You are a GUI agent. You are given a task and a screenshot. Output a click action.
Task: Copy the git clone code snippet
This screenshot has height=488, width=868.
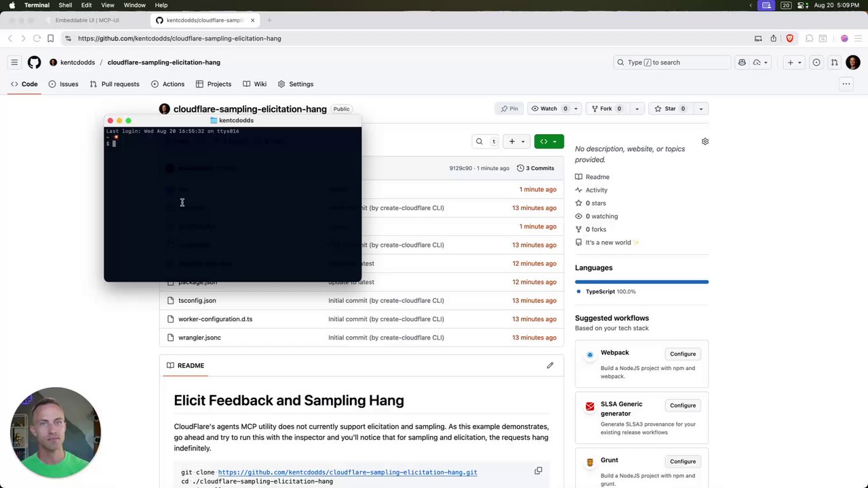[538, 470]
